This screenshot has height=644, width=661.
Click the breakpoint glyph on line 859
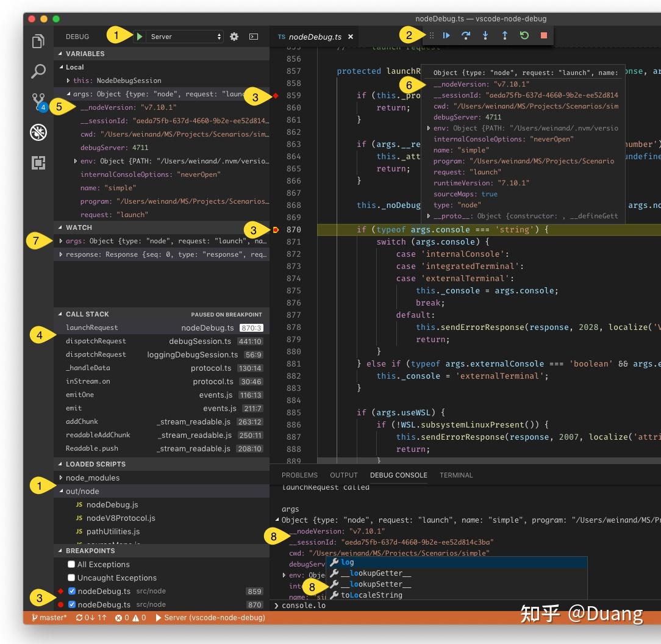[x=276, y=96]
